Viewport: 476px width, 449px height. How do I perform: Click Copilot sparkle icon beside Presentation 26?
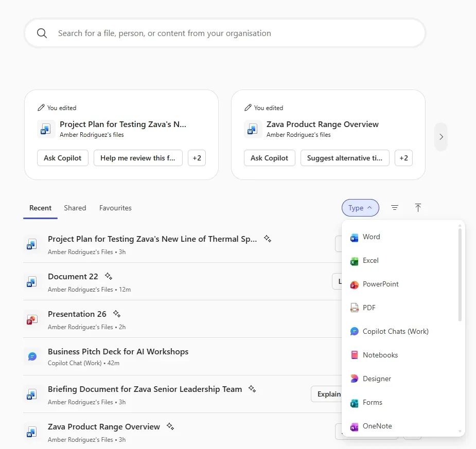point(117,314)
